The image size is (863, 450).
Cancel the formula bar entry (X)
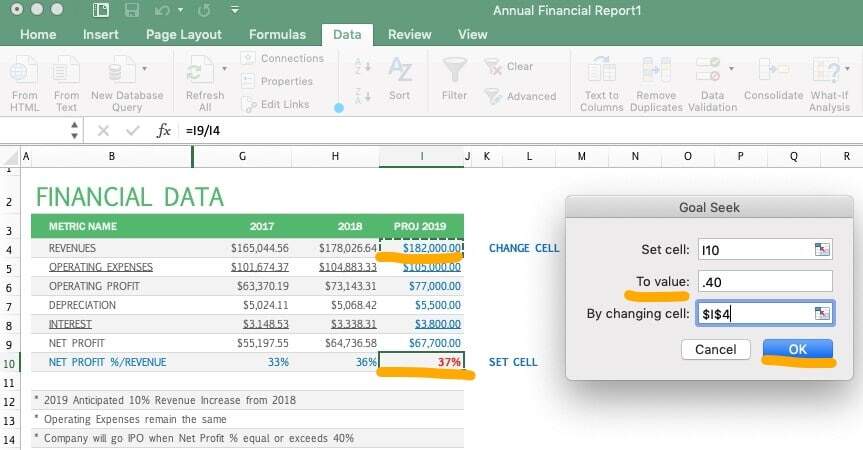coord(103,131)
